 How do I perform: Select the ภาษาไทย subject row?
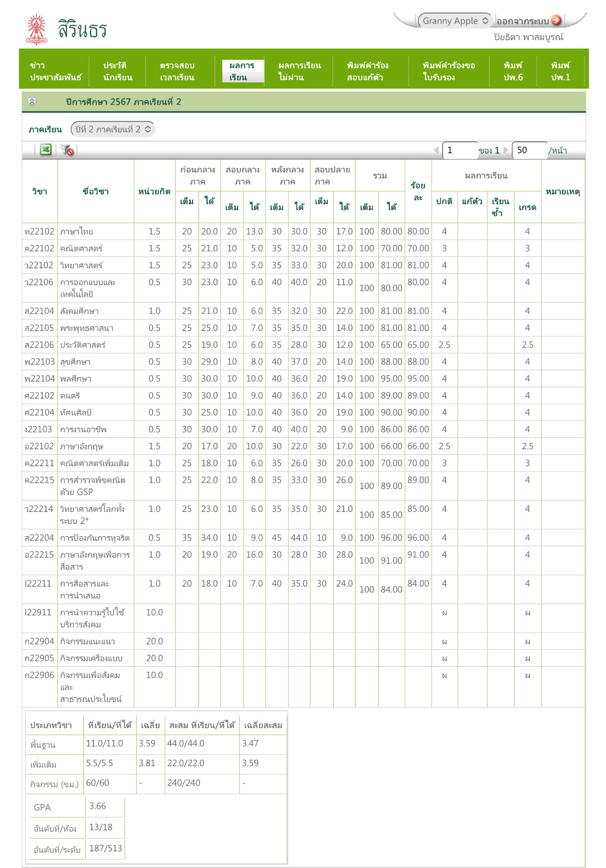pyautogui.click(x=303, y=232)
